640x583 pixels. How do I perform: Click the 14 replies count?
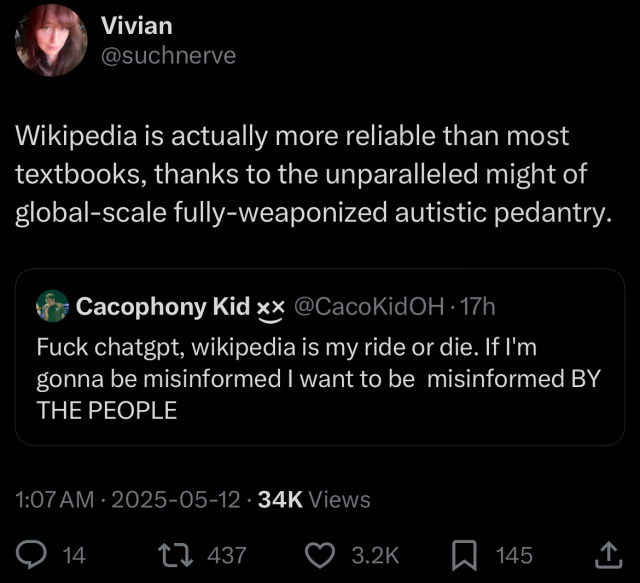(74, 555)
